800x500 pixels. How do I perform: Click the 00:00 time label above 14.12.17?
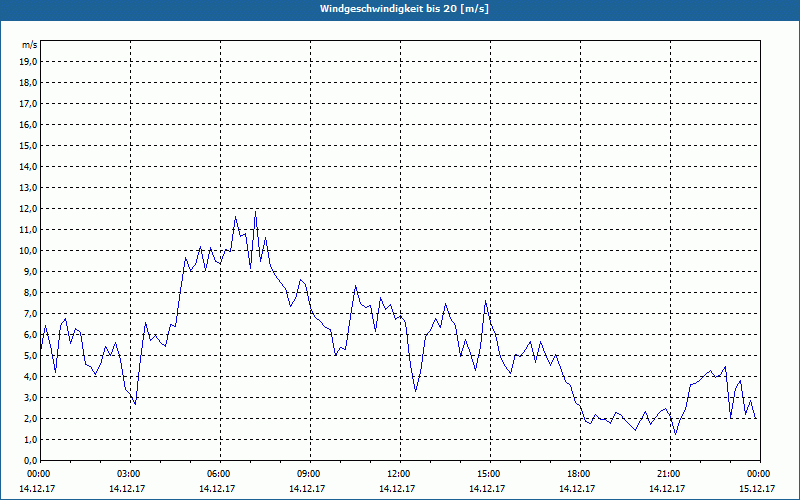[38, 474]
